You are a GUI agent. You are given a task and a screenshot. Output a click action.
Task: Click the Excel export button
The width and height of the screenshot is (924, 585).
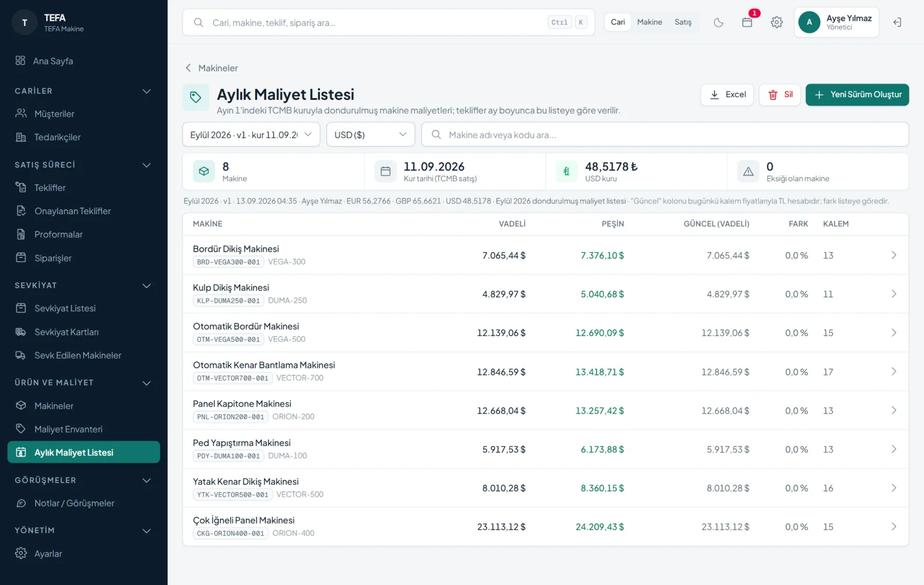click(x=727, y=95)
